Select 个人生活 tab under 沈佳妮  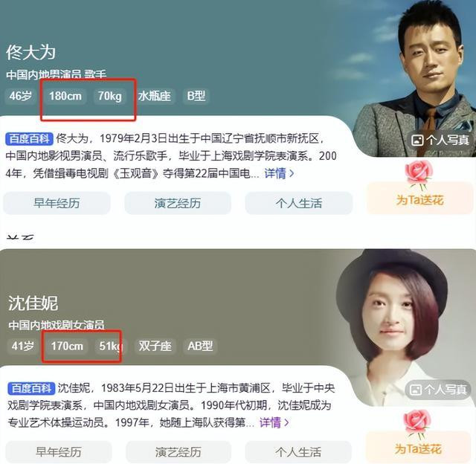point(298,452)
